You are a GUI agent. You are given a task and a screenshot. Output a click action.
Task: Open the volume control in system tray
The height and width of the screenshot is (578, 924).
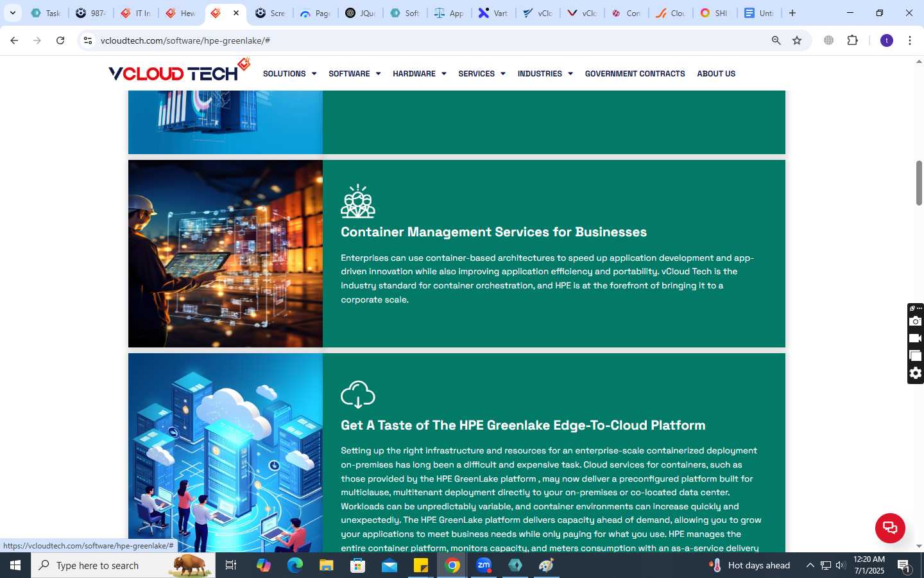(841, 565)
